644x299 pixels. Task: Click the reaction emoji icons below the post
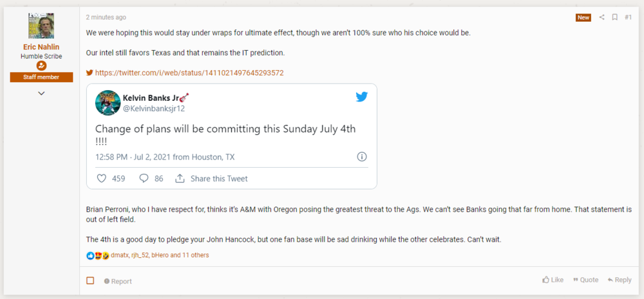point(97,255)
